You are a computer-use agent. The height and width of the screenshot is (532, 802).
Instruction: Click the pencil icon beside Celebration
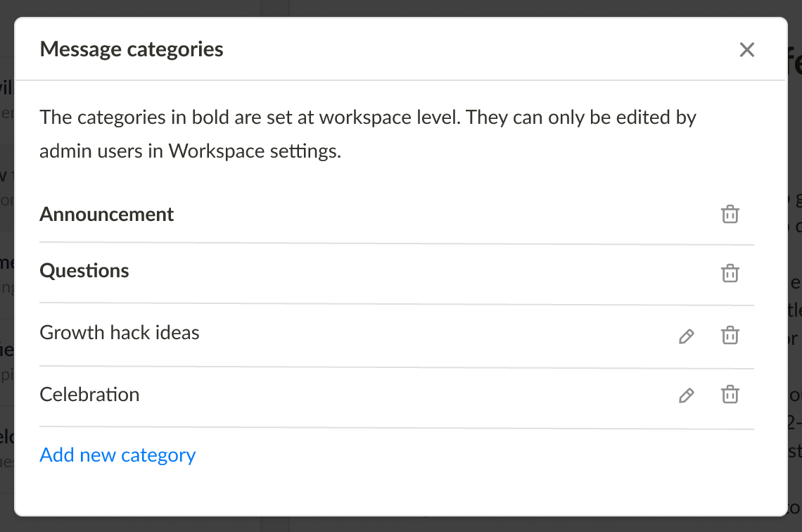click(x=686, y=395)
